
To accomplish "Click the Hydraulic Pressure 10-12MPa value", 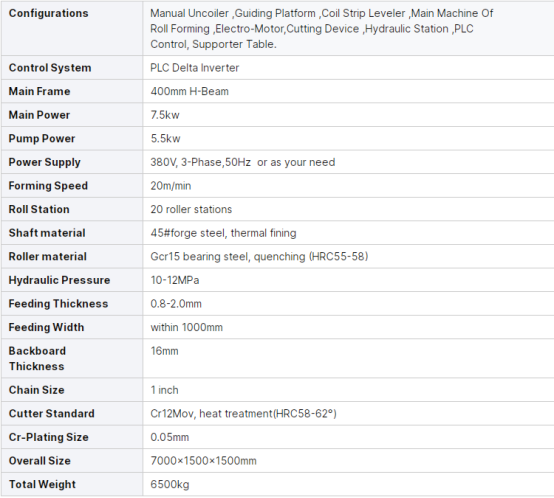I will pos(175,280).
